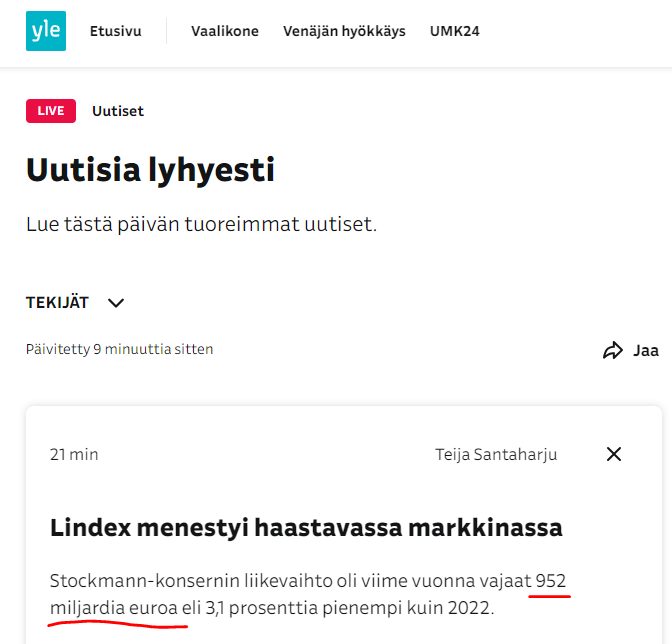This screenshot has width=672, height=644.
Task: Open the Lindex menestyi haastavassa markkinassa headline
Action: 306,527
